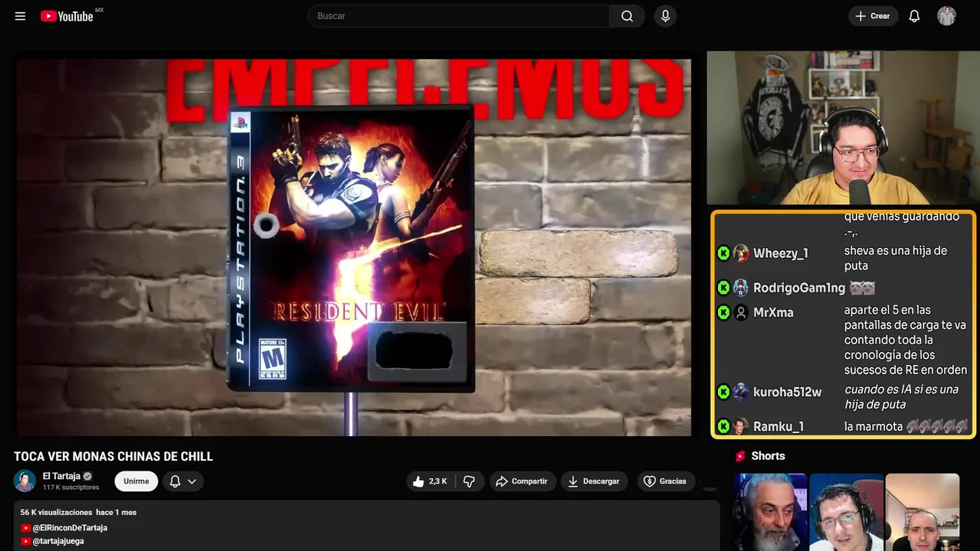Dislike the video with thumbs-down
Image resolution: width=980 pixels, height=551 pixels.
pos(469,481)
